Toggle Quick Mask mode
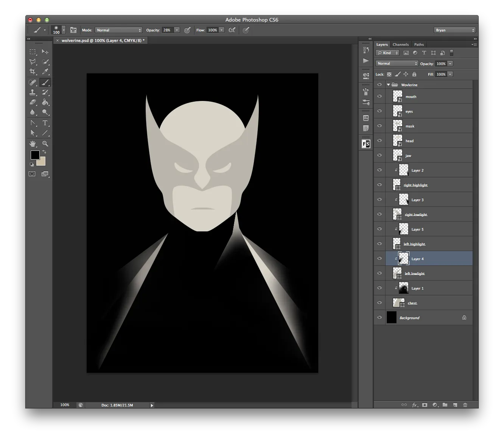This screenshot has height=442, width=504. tap(33, 174)
